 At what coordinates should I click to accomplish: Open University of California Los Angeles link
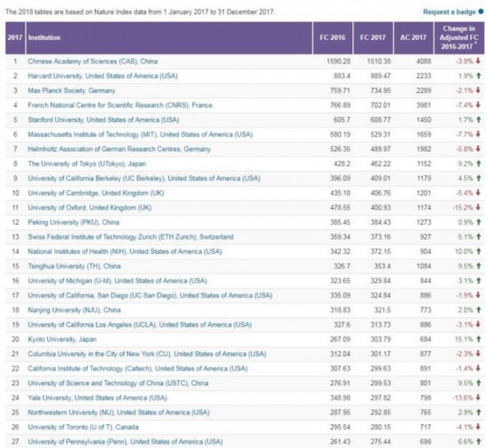tap(140, 325)
